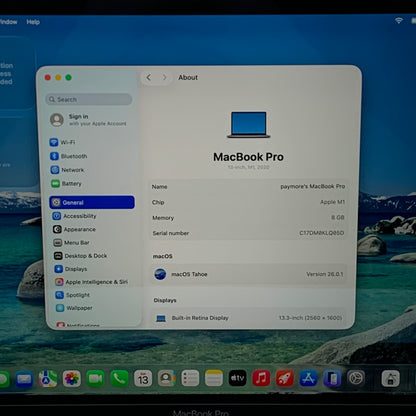Go back with the left chevron
416x416 pixels.
click(149, 77)
